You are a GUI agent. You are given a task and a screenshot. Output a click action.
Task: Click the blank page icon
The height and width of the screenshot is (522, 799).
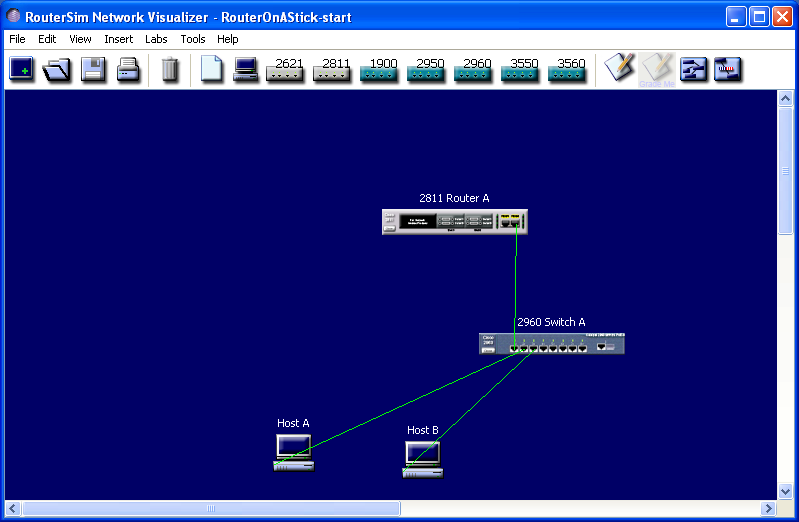click(211, 68)
